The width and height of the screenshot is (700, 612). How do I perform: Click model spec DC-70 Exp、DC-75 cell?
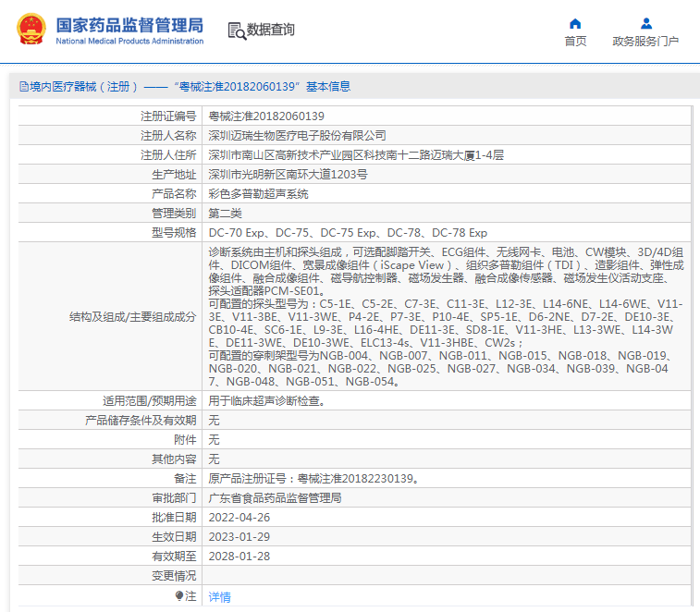(x=348, y=233)
